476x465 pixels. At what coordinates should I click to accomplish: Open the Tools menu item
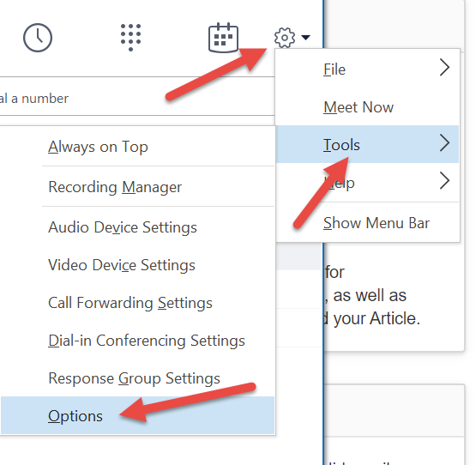[367, 144]
